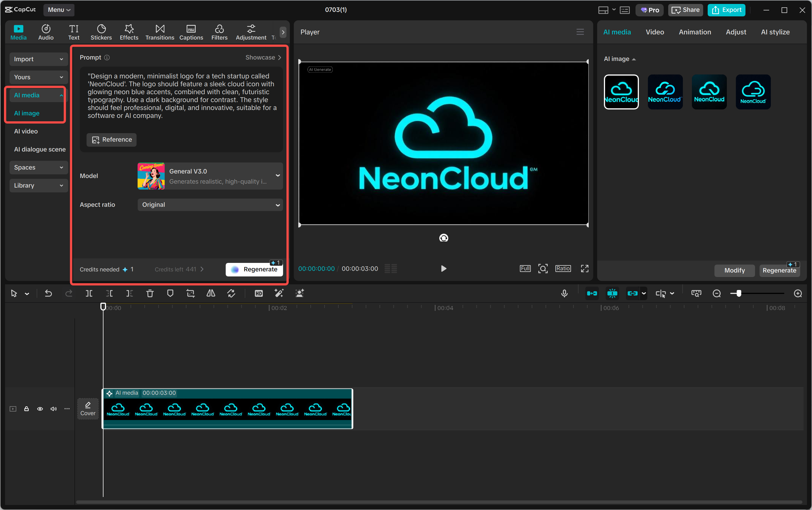The image size is (812, 510).
Task: Click the Export button
Action: coord(726,10)
